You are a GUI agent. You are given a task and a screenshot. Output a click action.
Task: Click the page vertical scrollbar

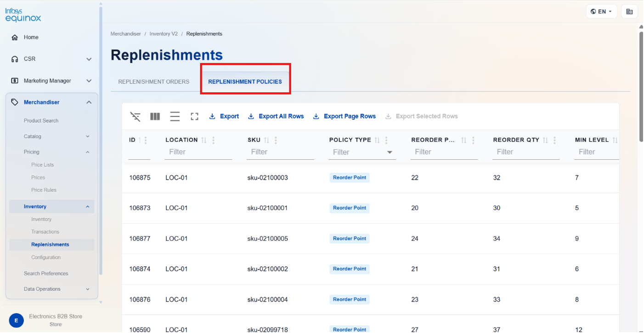[x=641, y=86]
